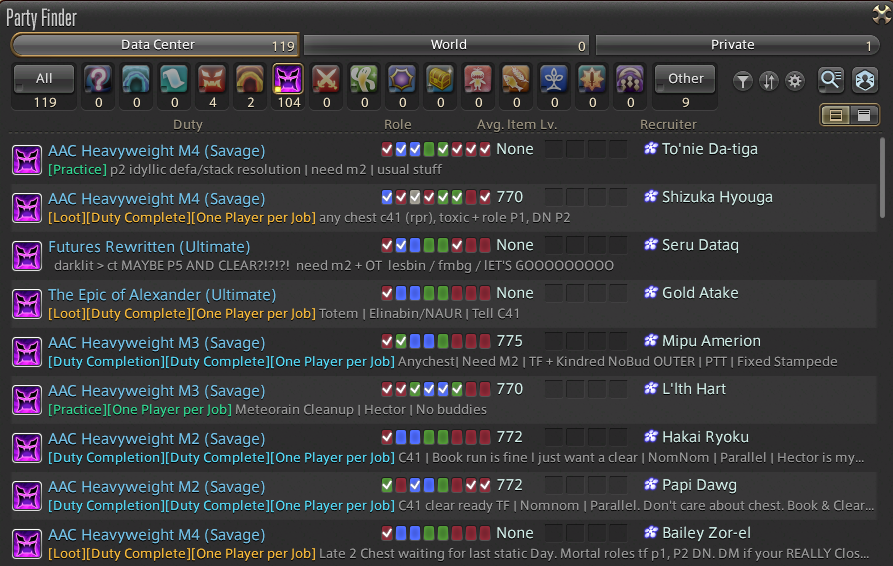
Task: Open To'nie Da-tiga's M4 Savage practice listing
Action: 443,159
